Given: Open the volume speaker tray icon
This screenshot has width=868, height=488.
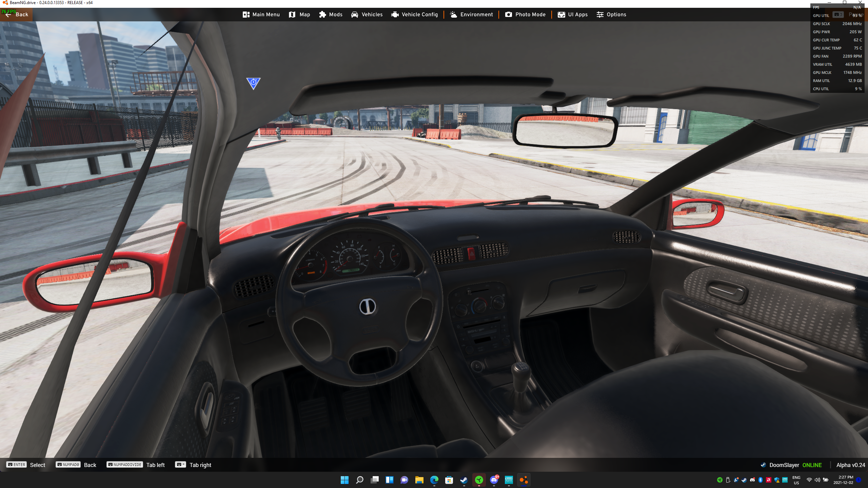Looking at the screenshot, I should pyautogui.click(x=817, y=480).
